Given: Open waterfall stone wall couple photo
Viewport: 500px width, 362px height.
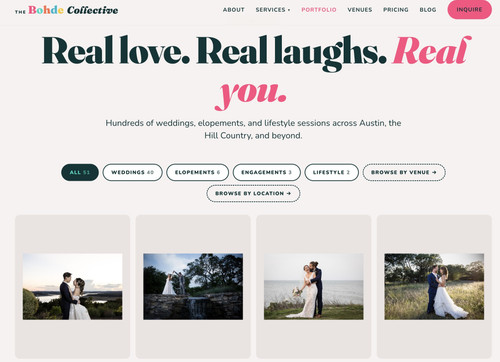Looking at the screenshot, I should pos(193,287).
